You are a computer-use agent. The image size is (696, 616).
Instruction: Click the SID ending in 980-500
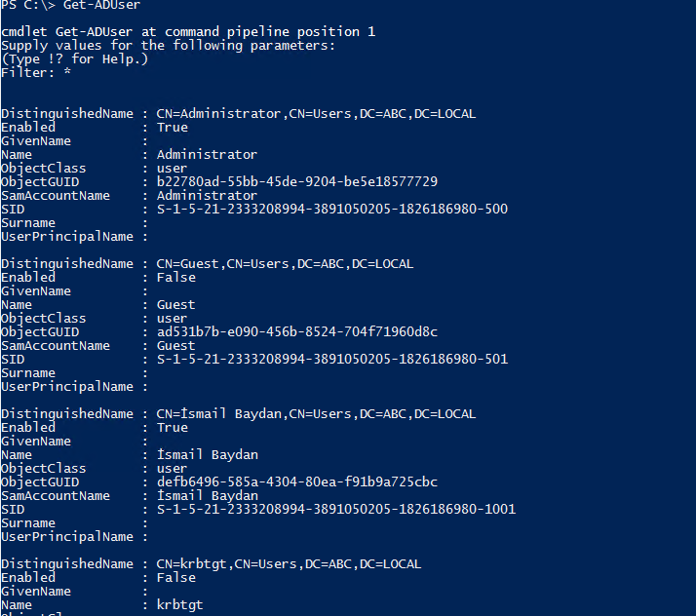(332, 209)
